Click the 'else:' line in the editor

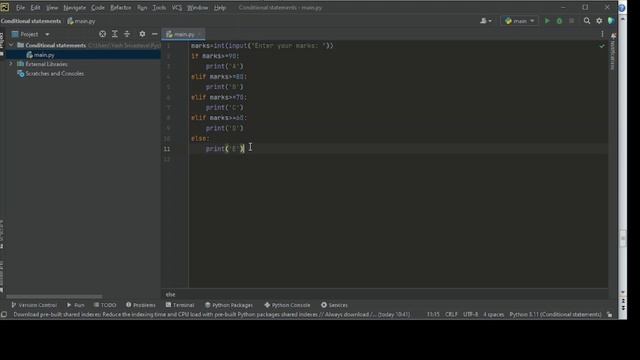click(x=200, y=139)
